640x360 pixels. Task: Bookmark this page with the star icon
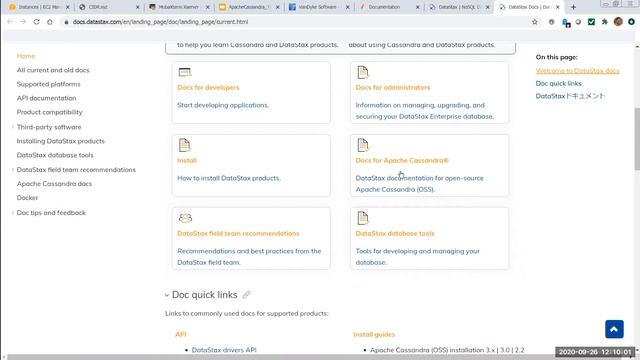pos(535,22)
